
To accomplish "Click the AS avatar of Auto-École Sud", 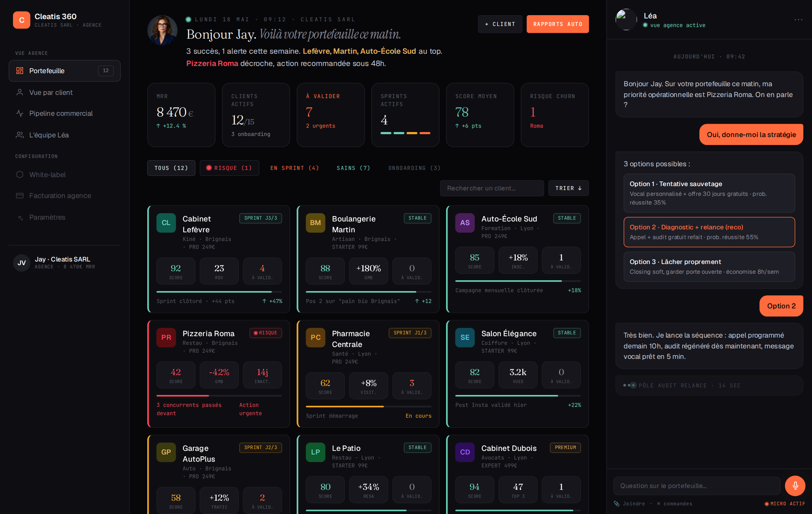I will [465, 223].
